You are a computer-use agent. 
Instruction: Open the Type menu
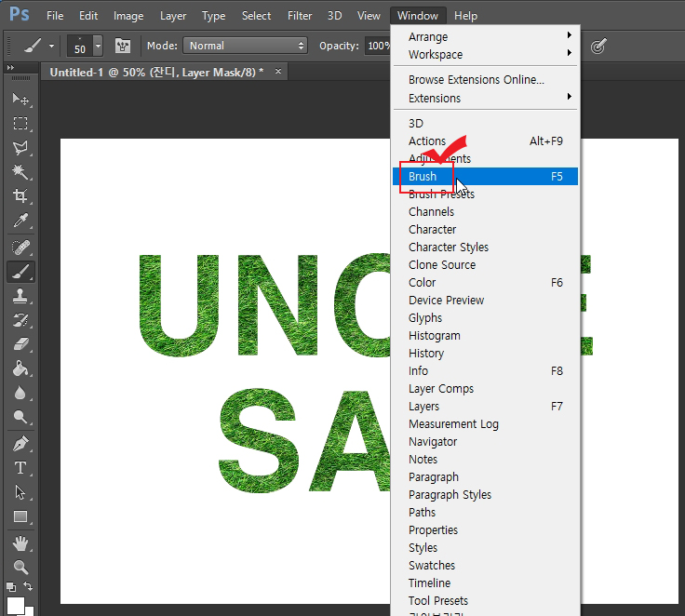click(214, 16)
